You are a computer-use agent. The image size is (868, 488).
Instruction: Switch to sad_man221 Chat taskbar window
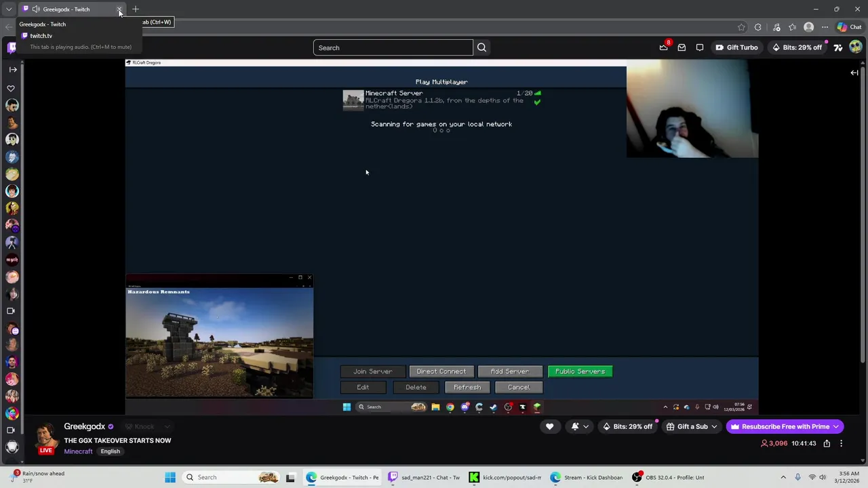click(x=425, y=477)
